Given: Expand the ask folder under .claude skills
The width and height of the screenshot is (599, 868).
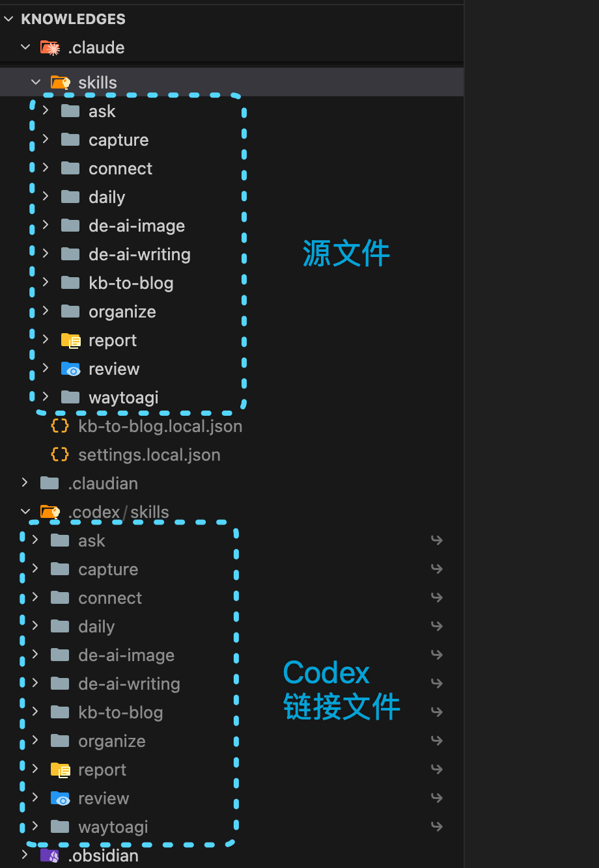Looking at the screenshot, I should coord(46,111).
